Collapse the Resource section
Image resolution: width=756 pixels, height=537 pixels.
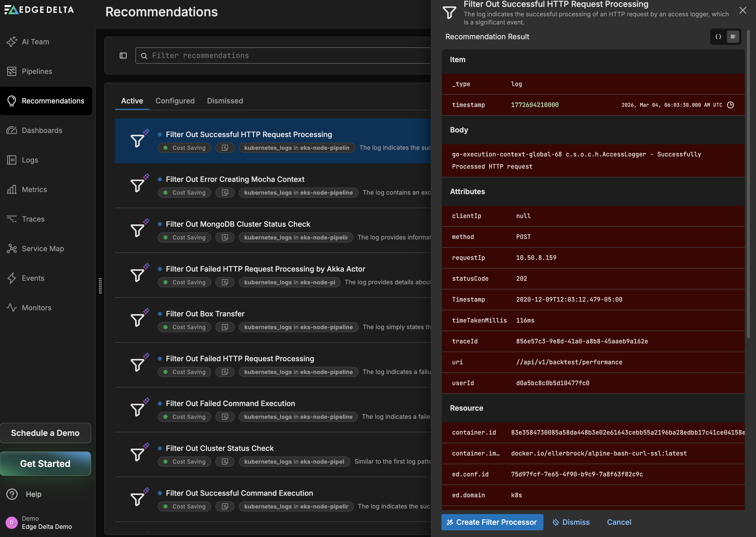466,408
